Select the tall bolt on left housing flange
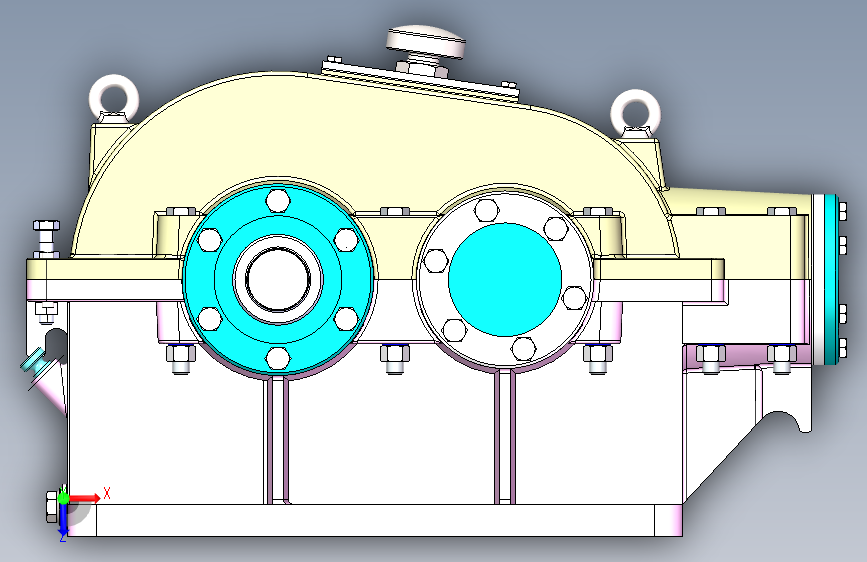Viewport: 867px width, 562px height. coord(46,240)
